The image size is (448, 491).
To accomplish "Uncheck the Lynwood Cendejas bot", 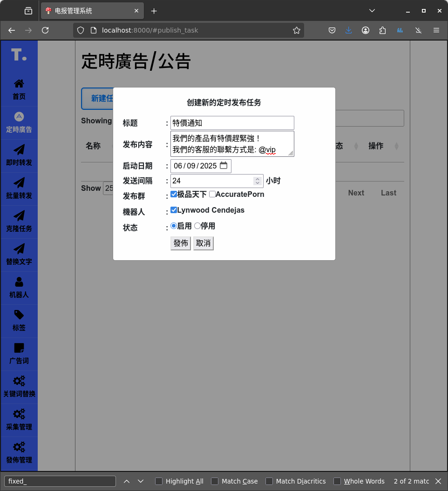I will [x=174, y=210].
